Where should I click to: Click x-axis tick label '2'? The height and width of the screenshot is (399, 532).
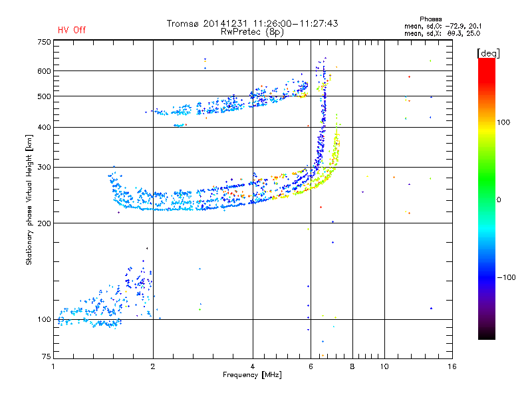pyautogui.click(x=153, y=366)
